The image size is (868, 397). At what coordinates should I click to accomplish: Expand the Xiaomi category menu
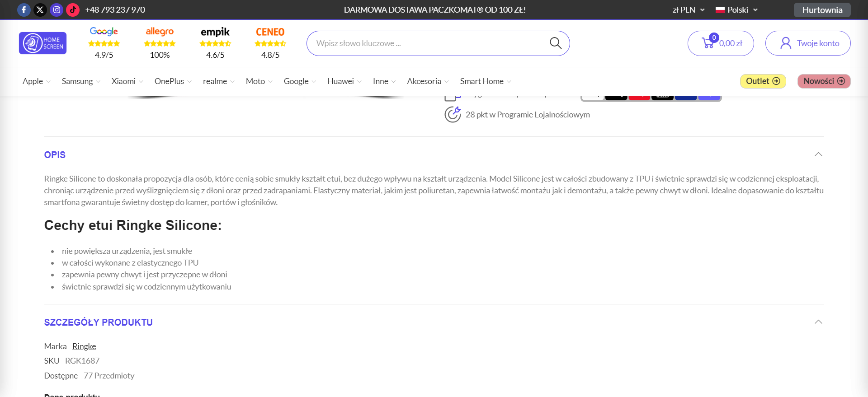[127, 81]
